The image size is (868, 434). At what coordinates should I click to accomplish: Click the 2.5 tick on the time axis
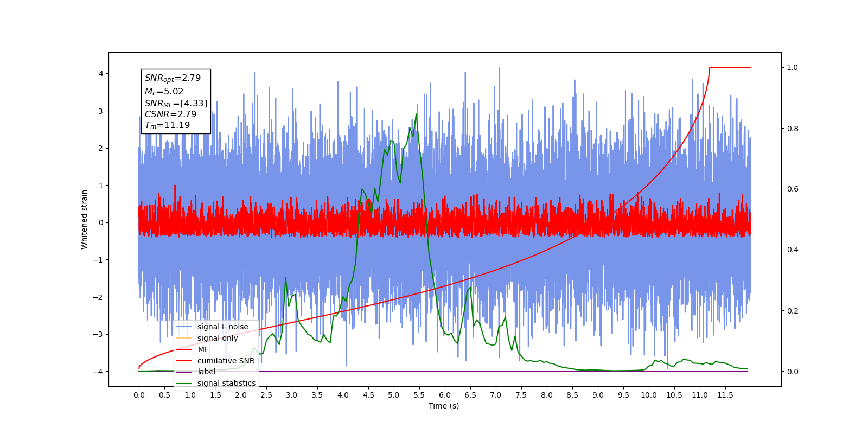[x=266, y=395]
